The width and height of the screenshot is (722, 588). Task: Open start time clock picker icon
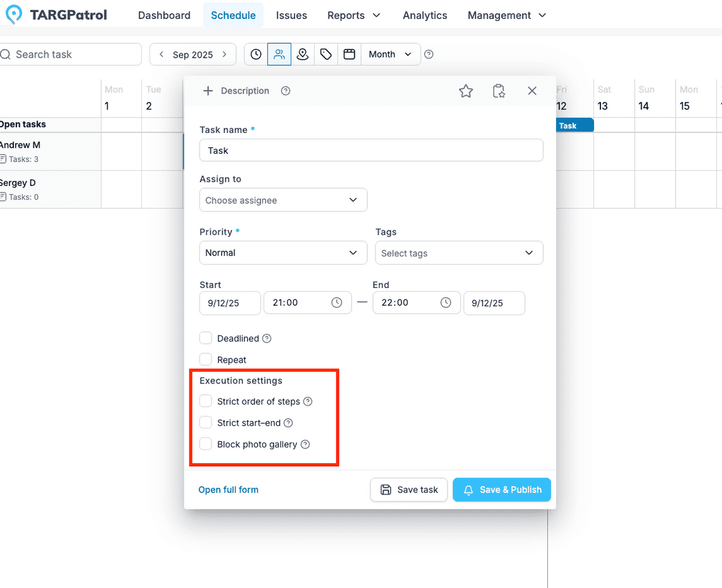[336, 303]
